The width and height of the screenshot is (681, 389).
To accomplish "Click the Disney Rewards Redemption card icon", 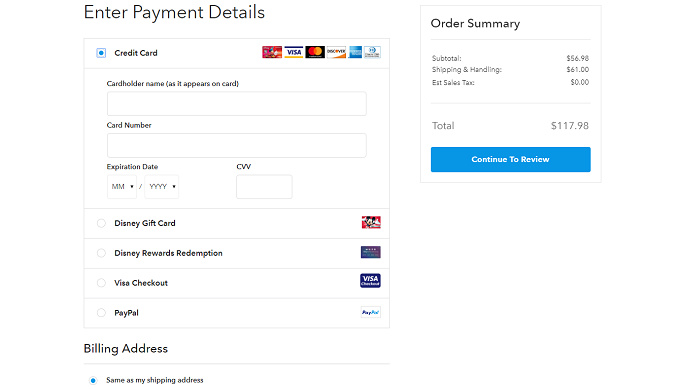I will [370, 252].
